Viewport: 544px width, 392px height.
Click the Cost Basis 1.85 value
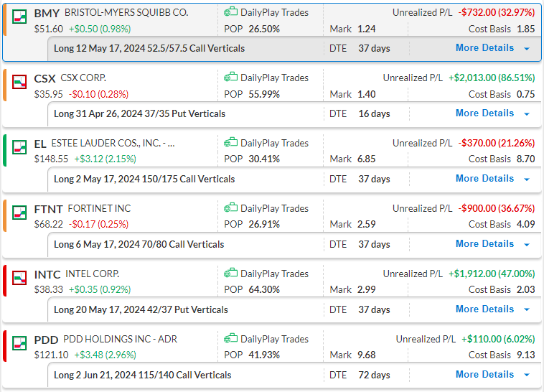click(525, 29)
